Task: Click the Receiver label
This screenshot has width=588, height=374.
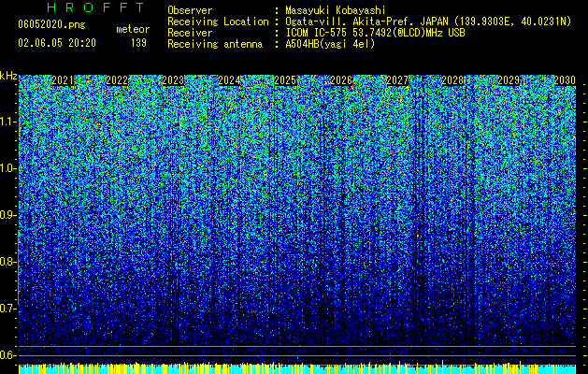Action: pos(190,33)
